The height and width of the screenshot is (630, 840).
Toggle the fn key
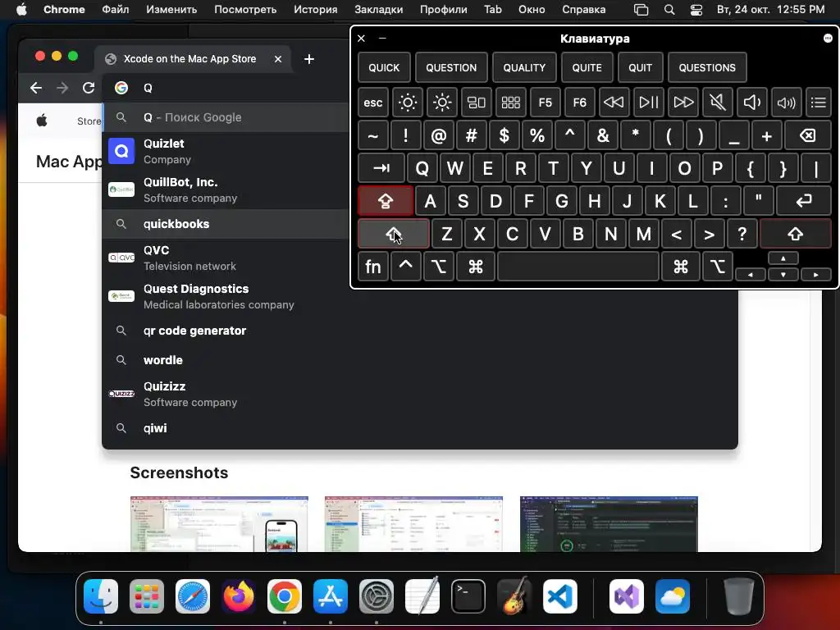[x=373, y=267]
